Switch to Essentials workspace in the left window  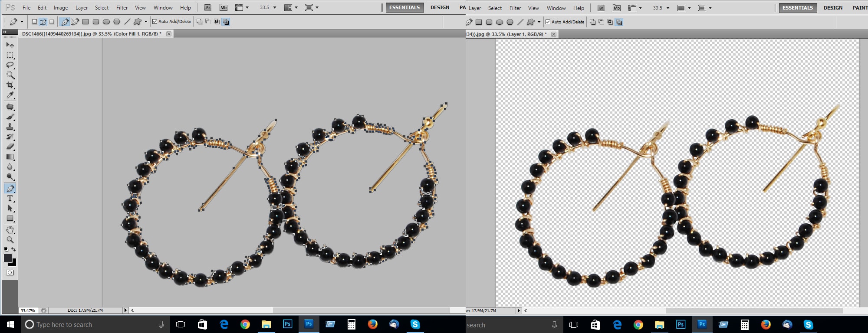tap(404, 7)
